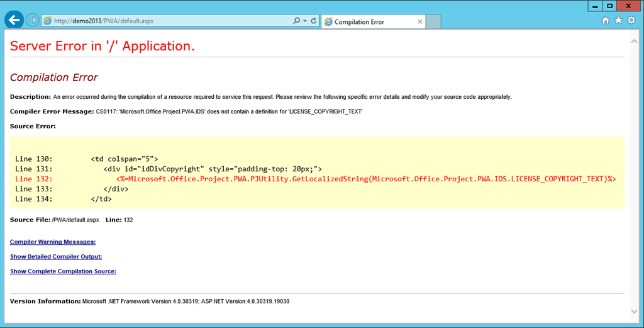Click the Version Information .NET Framework line
644x328 pixels.
pos(150,302)
